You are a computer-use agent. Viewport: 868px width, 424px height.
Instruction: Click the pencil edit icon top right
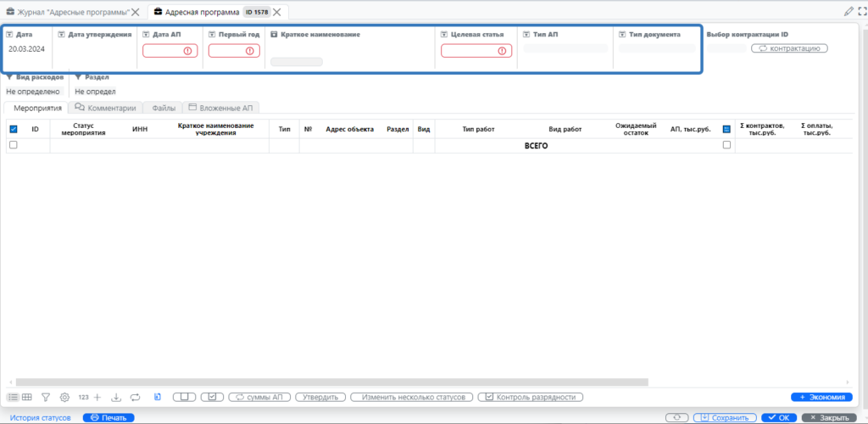click(x=849, y=12)
